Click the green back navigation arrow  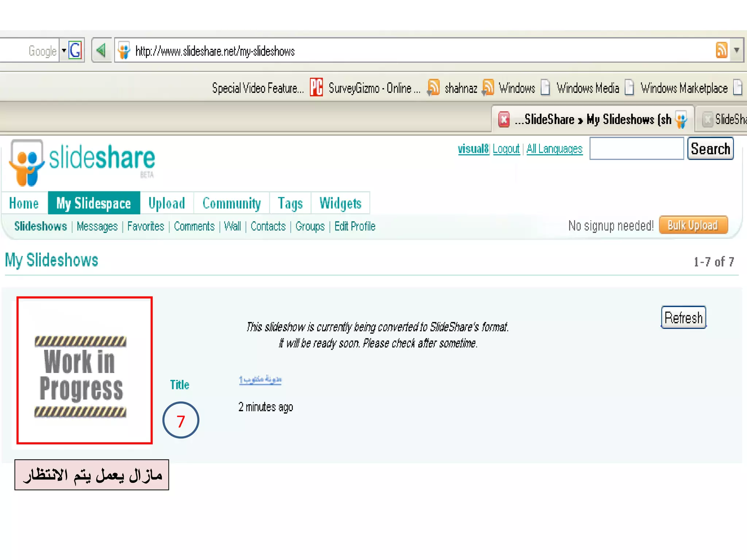(101, 50)
